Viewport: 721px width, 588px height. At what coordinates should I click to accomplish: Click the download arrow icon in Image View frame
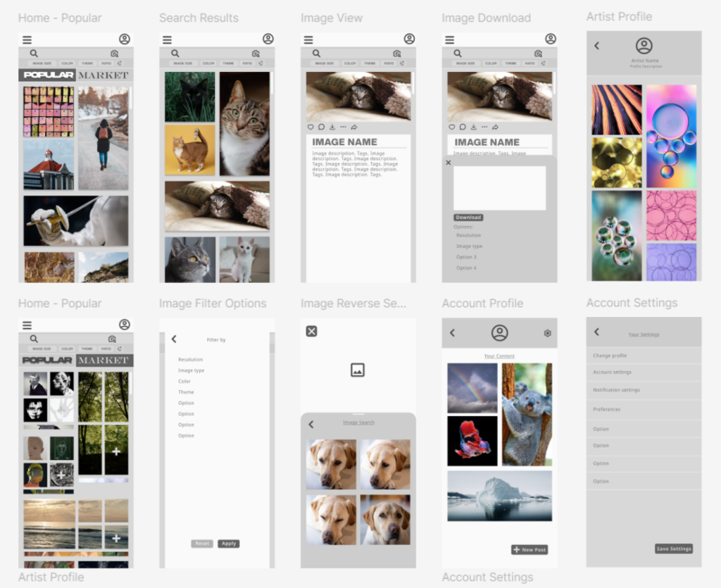click(332, 127)
